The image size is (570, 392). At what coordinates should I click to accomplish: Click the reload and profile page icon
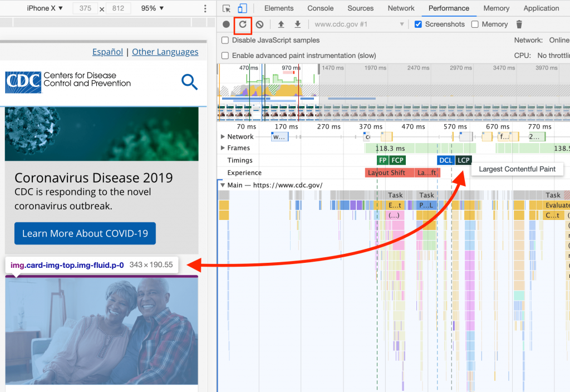coord(243,24)
